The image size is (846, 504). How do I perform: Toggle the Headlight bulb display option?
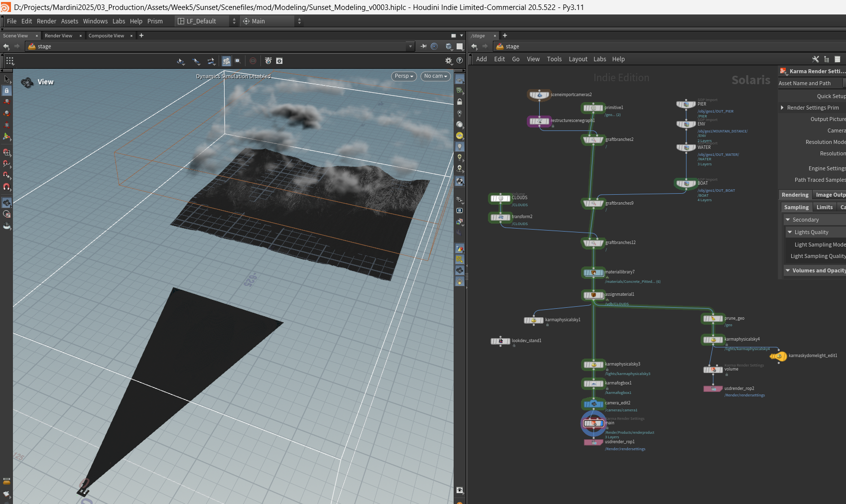tap(460, 146)
